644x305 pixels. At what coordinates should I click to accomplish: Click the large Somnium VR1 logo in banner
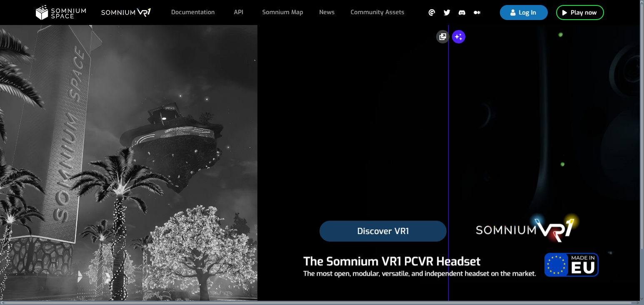[x=527, y=229]
